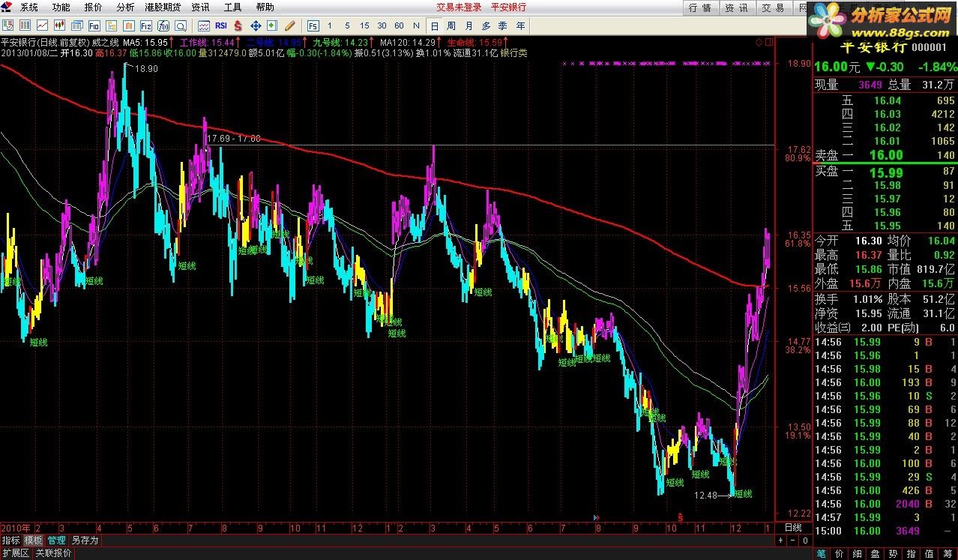Select the 价 tab in quote panel

[840, 553]
